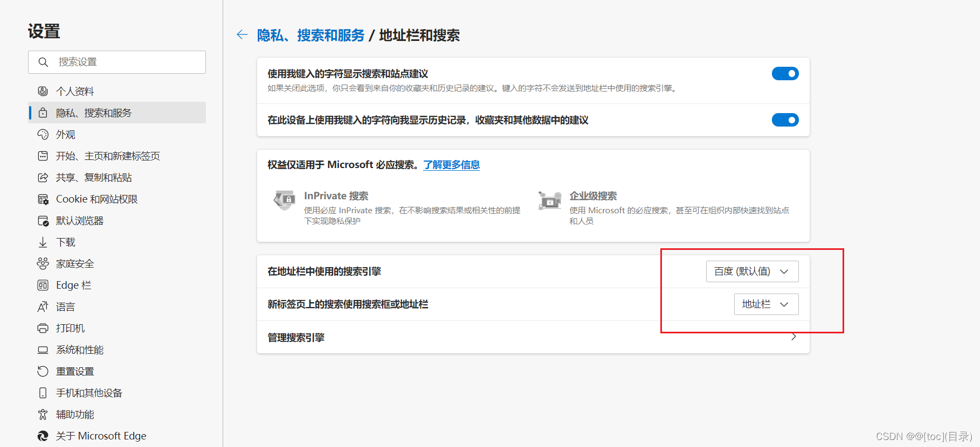The height and width of the screenshot is (447, 980).
Task: Click the lock icon for 隐私、搜索和服务
Action: [x=43, y=113]
